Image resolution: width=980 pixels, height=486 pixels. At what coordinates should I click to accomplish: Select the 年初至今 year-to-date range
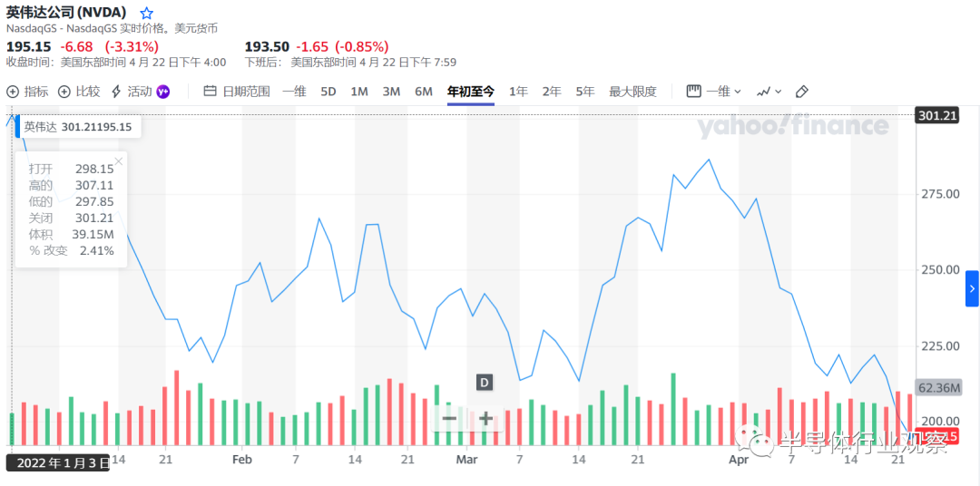pyautogui.click(x=471, y=92)
